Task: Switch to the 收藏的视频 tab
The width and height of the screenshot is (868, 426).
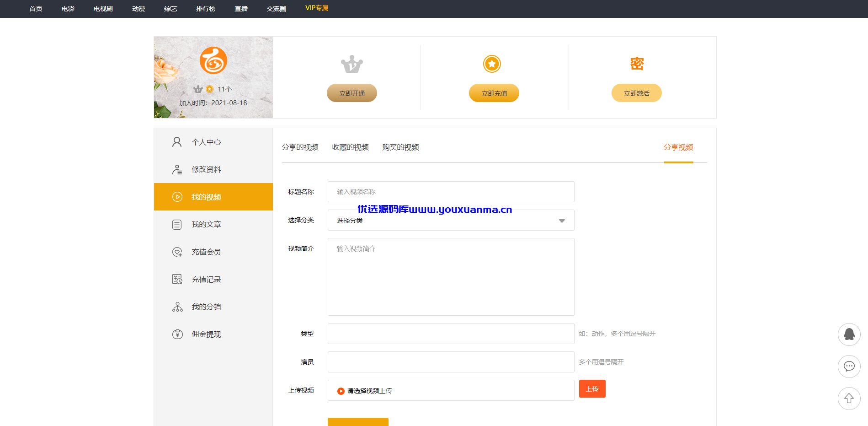Action: click(x=350, y=147)
